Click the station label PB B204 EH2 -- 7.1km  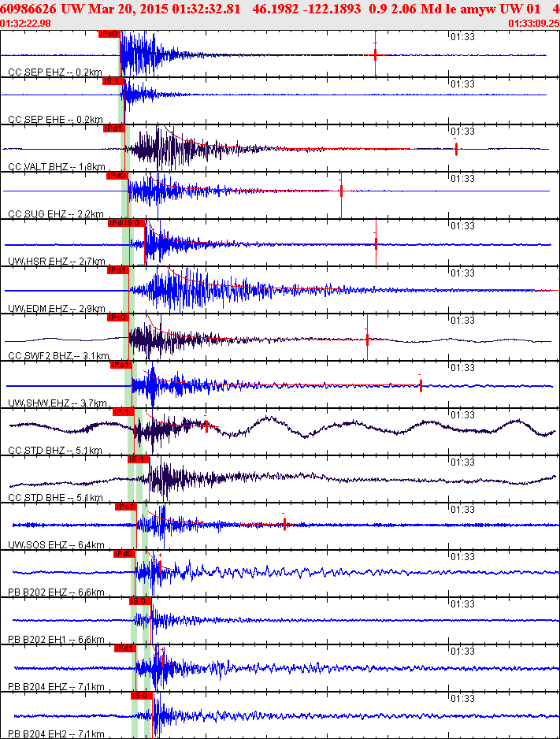57,733
